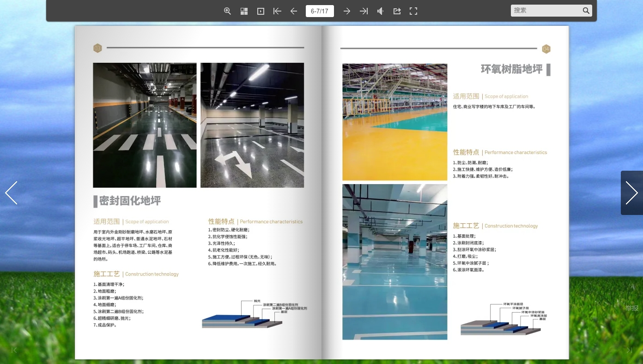Viewport: 643px width, 364px height.
Task: Open the share options
Action: (397, 11)
